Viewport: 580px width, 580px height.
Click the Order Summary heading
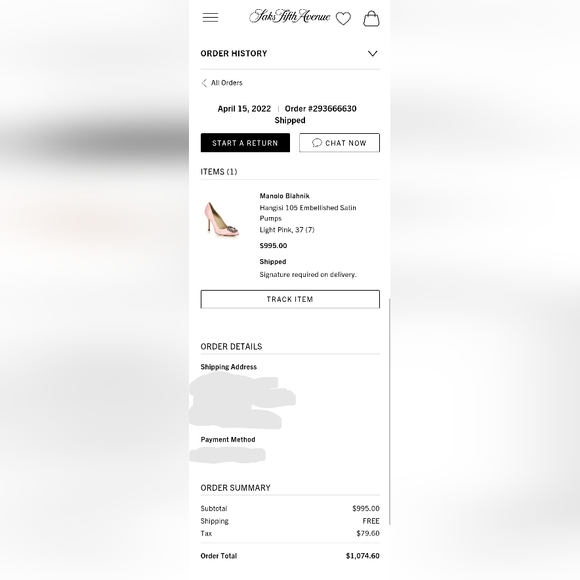235,488
